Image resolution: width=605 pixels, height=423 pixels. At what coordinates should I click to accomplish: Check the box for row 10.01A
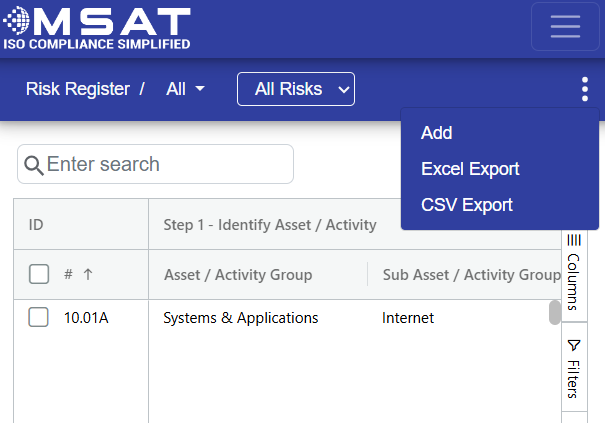click(x=39, y=318)
